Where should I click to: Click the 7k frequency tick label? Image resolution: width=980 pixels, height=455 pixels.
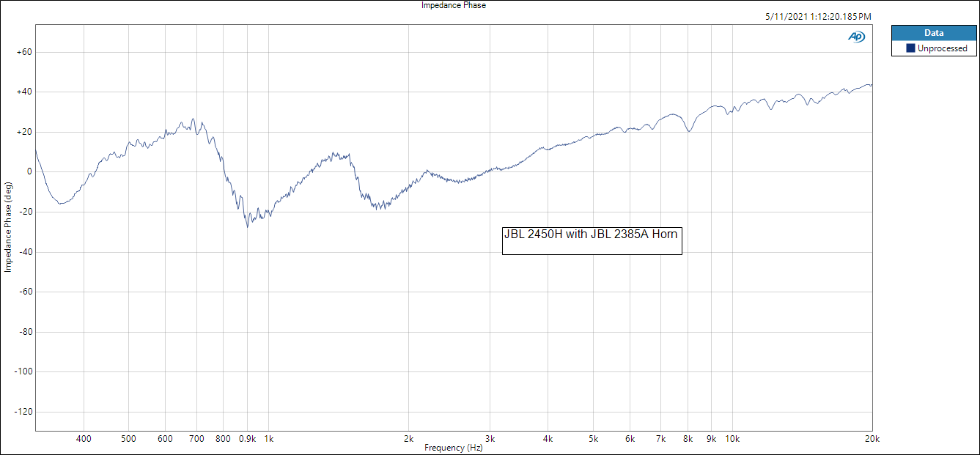coord(661,438)
